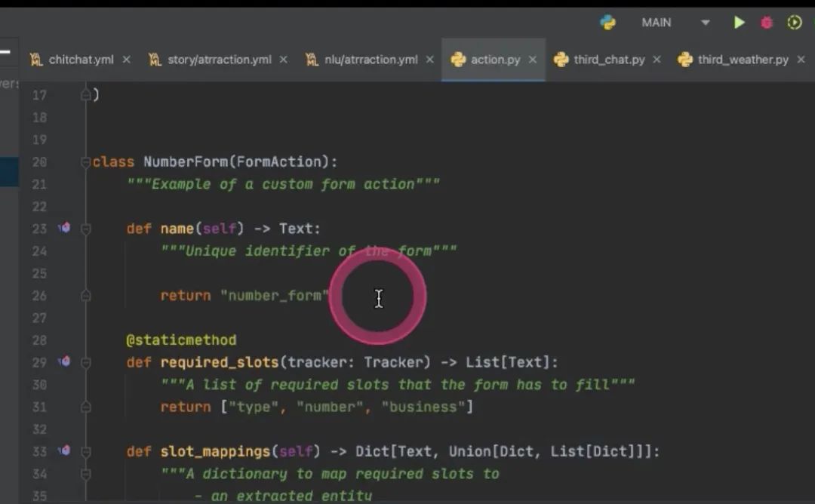Image resolution: width=815 pixels, height=504 pixels.
Task: Collapse the name method fold marker on line 23
Action: [86, 229]
